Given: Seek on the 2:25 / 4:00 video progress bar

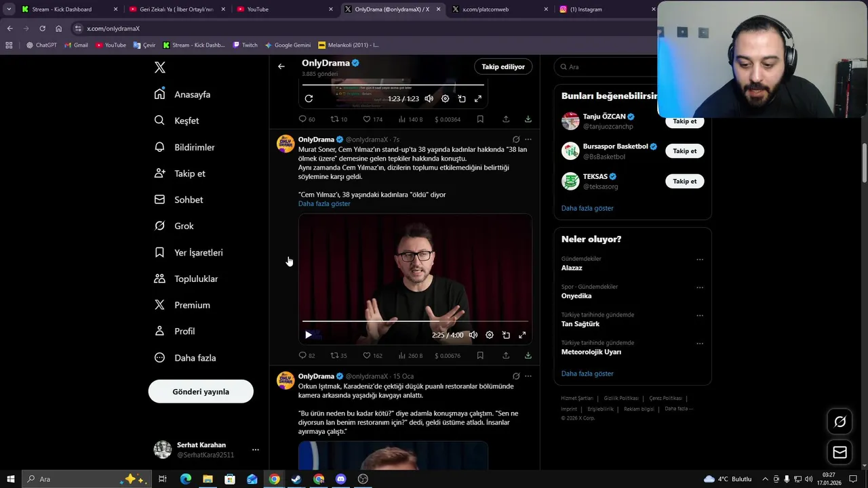Looking at the screenshot, I should coord(415,321).
